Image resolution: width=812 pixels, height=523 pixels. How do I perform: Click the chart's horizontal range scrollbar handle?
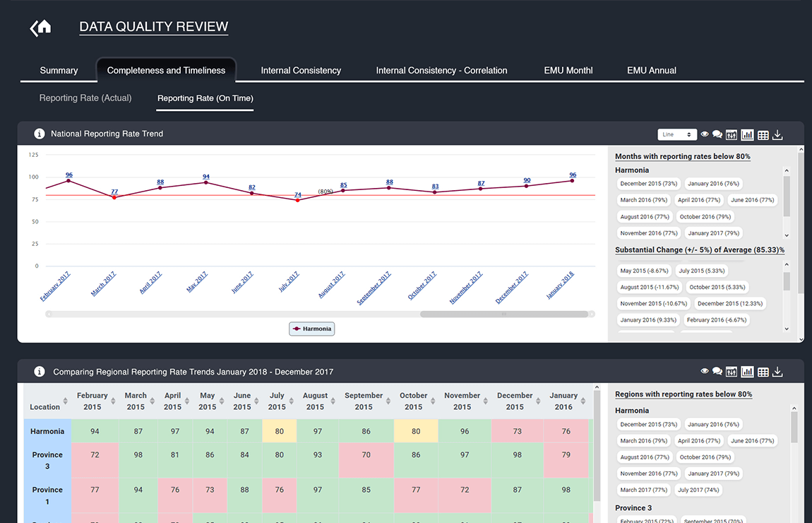click(x=504, y=314)
